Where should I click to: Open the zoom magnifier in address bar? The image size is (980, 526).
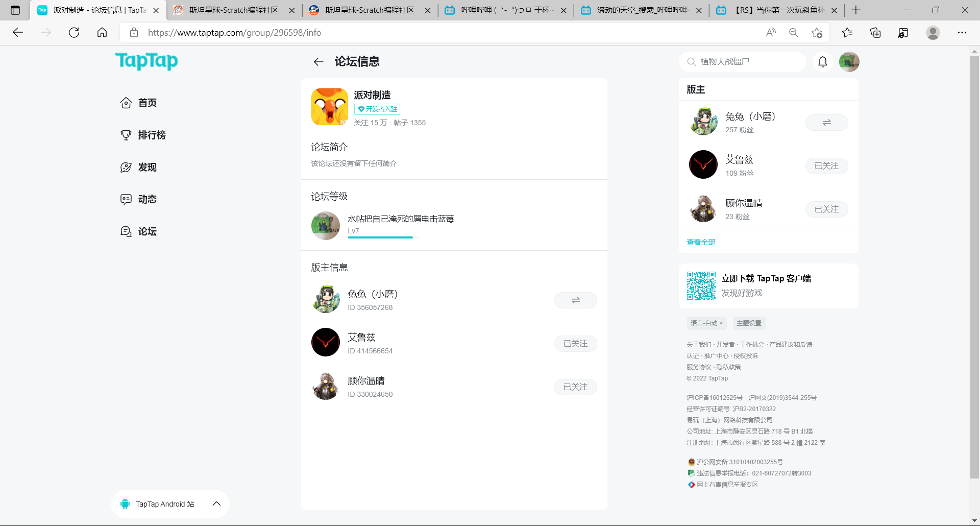click(794, 33)
